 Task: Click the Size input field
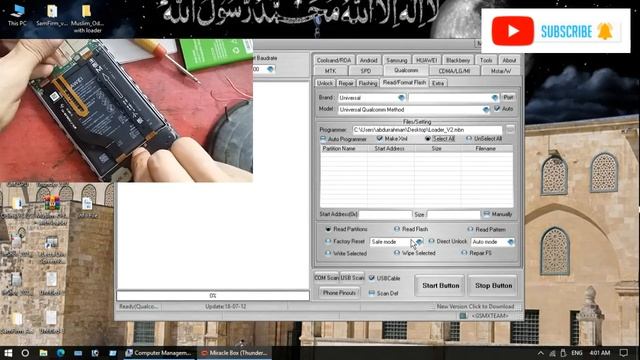pyautogui.click(x=453, y=214)
